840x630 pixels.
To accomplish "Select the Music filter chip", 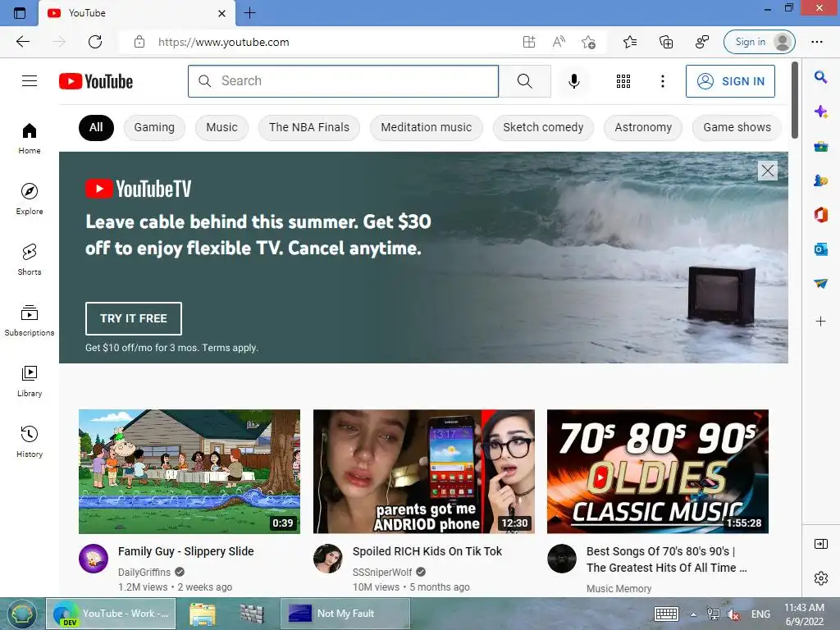I will (221, 127).
